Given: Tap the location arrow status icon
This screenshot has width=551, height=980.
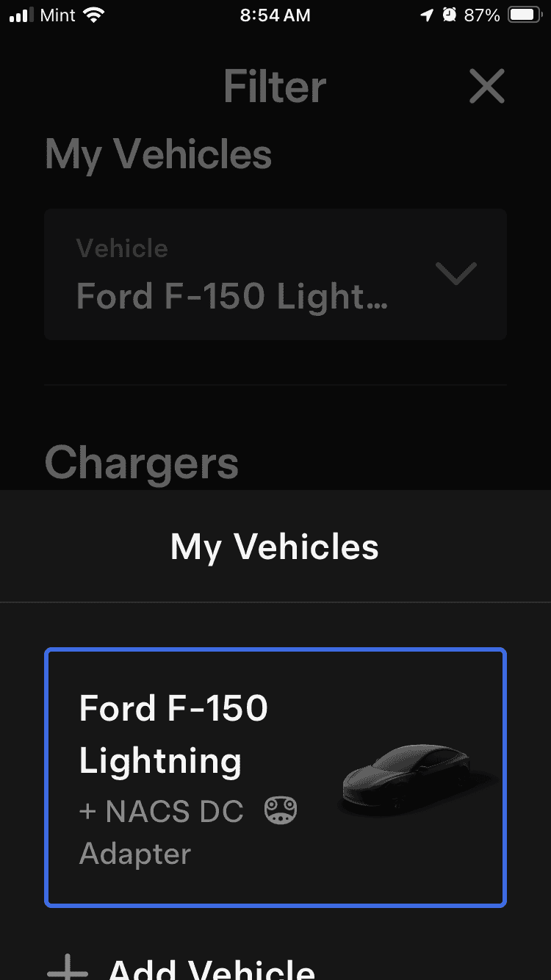Looking at the screenshot, I should (428, 14).
